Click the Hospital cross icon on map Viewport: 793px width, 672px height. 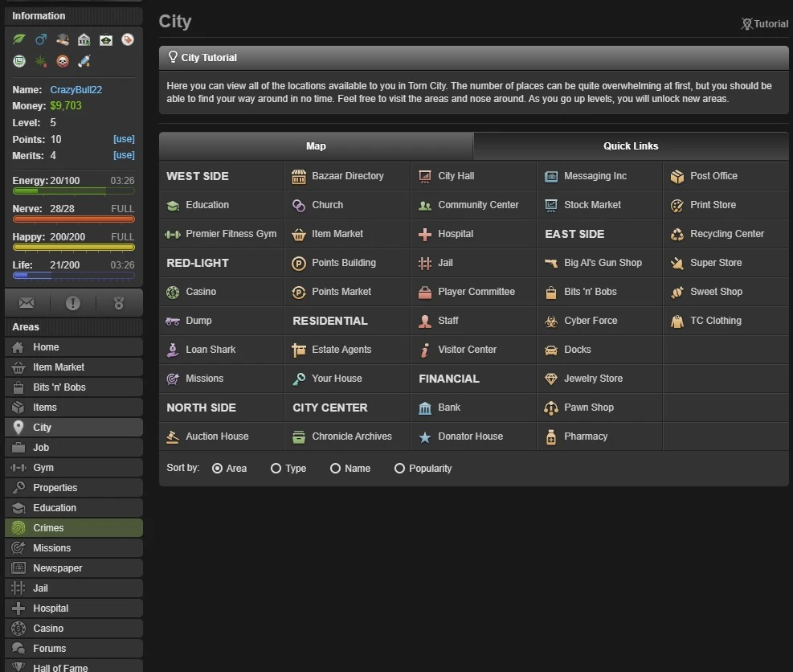point(425,234)
